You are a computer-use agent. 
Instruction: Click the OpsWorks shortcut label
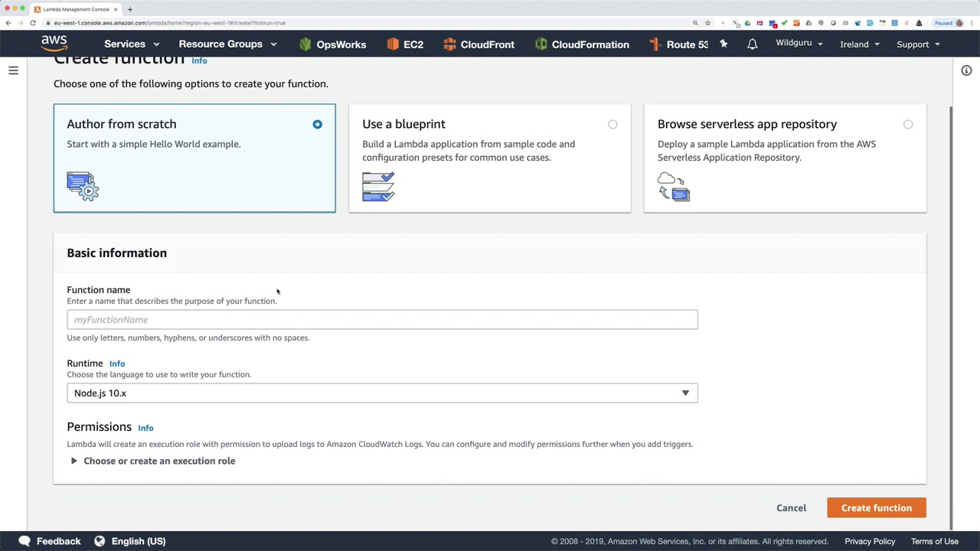click(341, 44)
